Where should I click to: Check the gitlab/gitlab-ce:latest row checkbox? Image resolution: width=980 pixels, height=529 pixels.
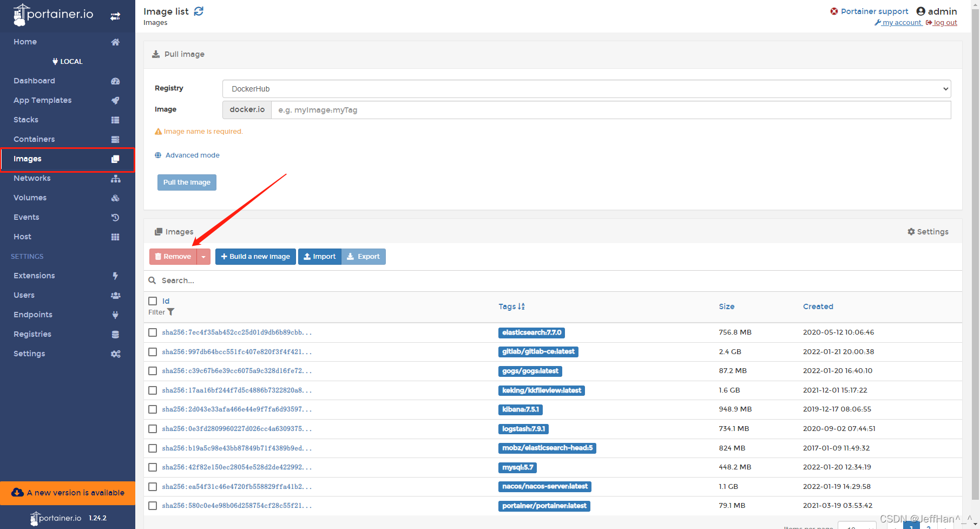(x=153, y=352)
